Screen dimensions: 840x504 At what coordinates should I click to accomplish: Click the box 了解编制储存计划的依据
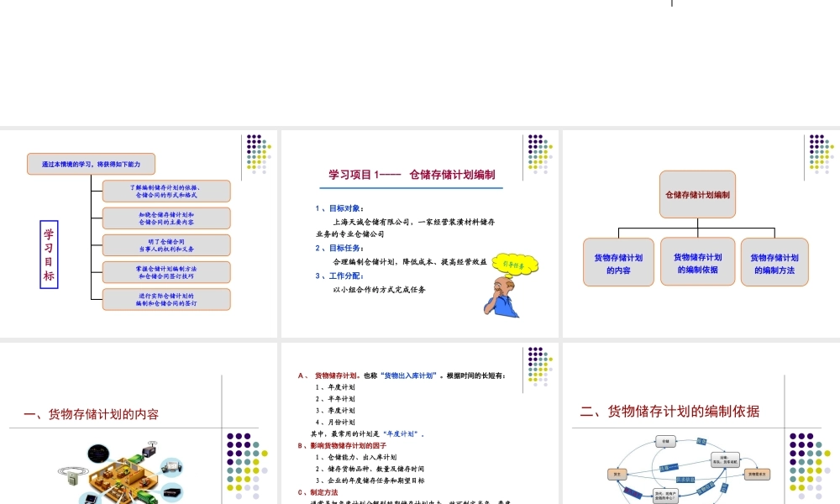[166, 192]
